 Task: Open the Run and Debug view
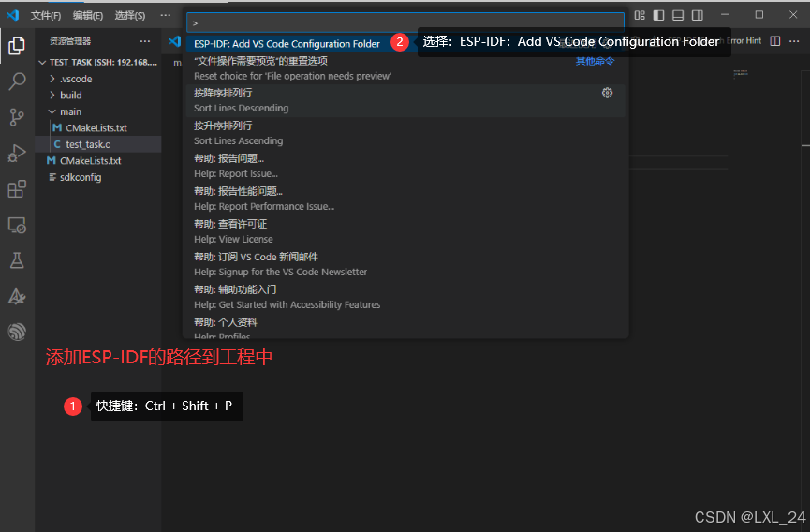tap(17, 154)
